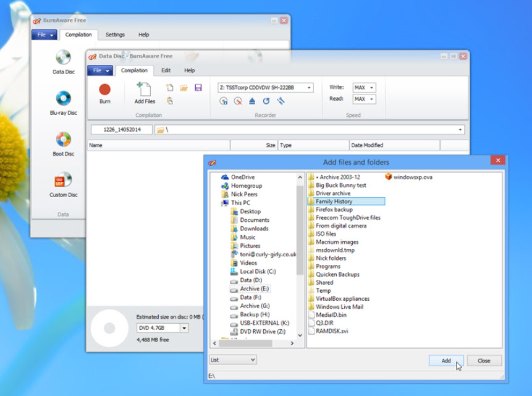Viewport: 532px width, 396px height.
Task: Click the erase disc icon in Recorder
Action: point(238,101)
